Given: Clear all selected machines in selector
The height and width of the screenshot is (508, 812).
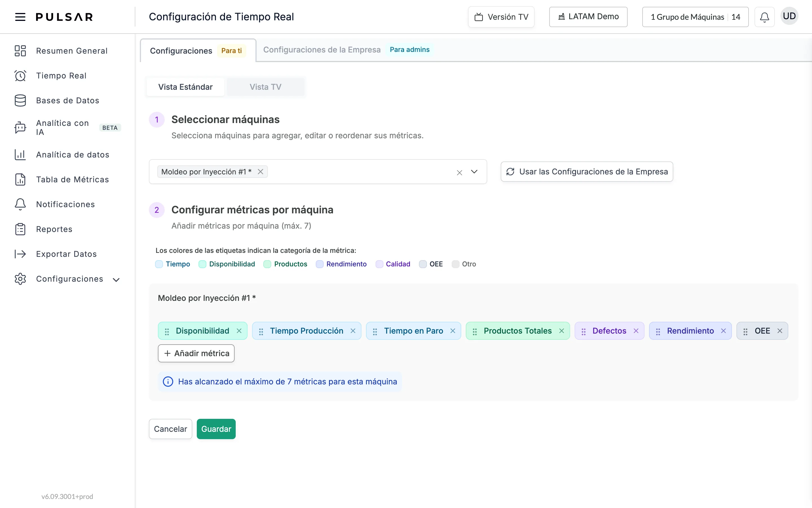Looking at the screenshot, I should coord(459,172).
